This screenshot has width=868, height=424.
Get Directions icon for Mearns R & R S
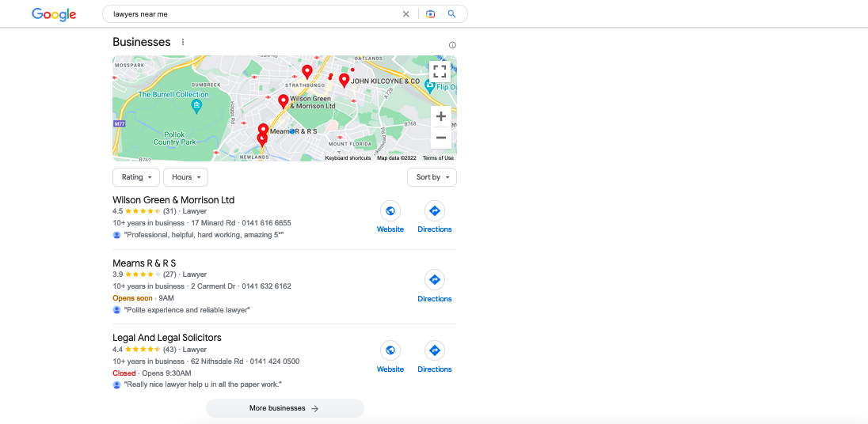tap(435, 280)
